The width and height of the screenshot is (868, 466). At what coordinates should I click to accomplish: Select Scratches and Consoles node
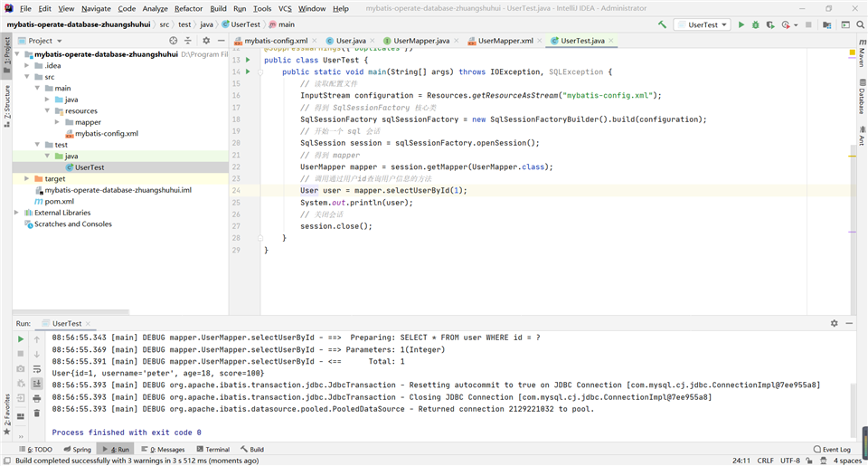[72, 223]
